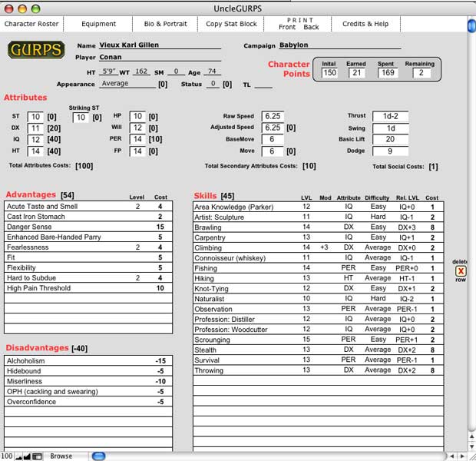
Task: Toggle the status area icon at bottom
Action: pyautogui.click(x=37, y=456)
